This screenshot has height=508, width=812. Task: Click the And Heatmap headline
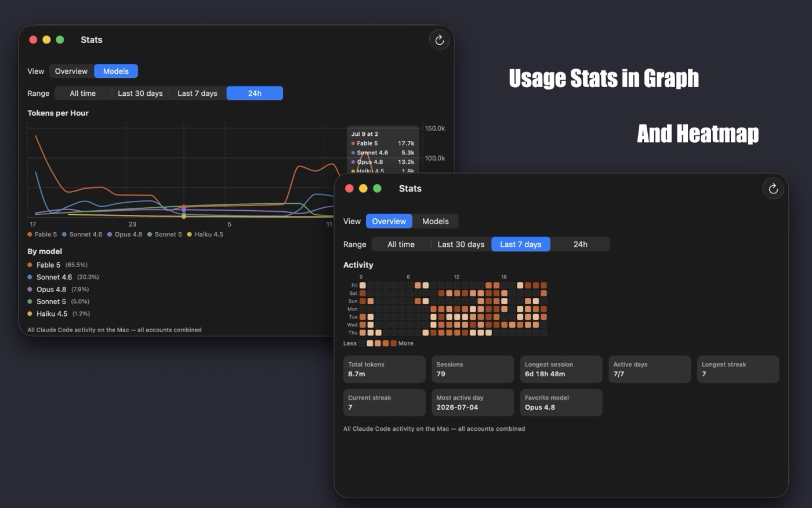[698, 134]
